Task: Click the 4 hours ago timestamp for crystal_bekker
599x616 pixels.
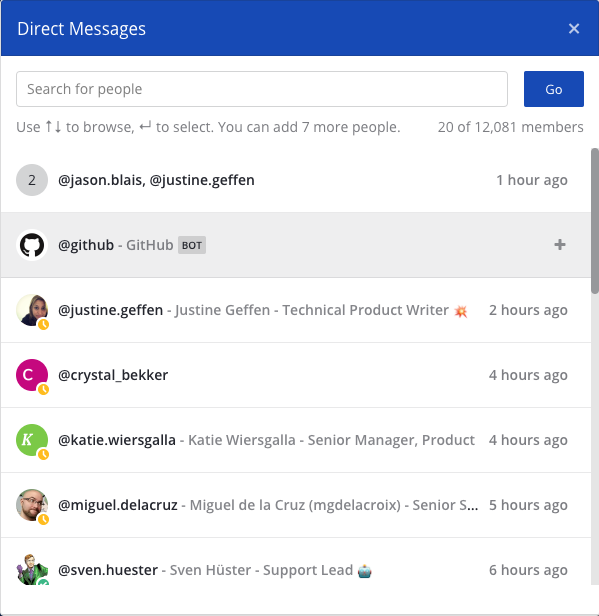Action: coord(528,375)
